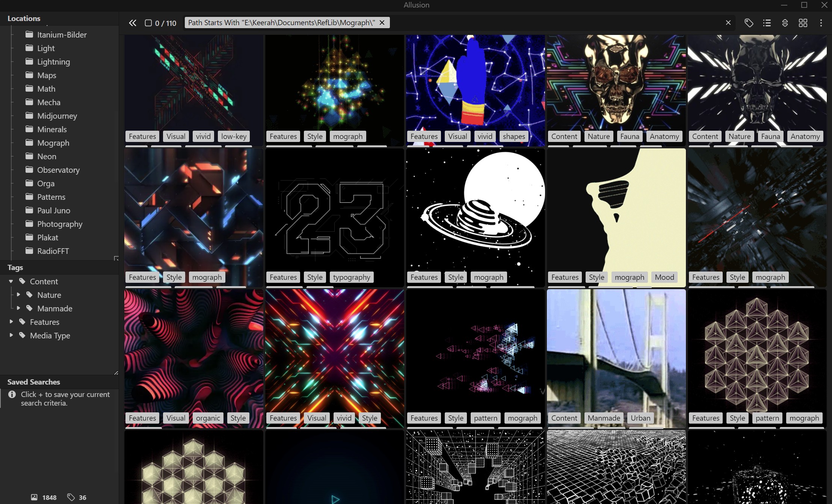This screenshot has height=504, width=832.
Task: Select the Light folder icon
Action: (29, 48)
